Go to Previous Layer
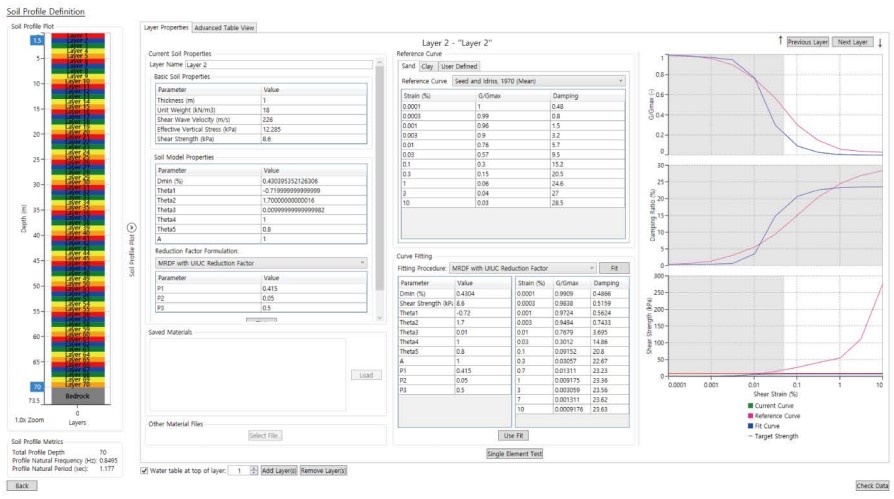 pos(807,42)
